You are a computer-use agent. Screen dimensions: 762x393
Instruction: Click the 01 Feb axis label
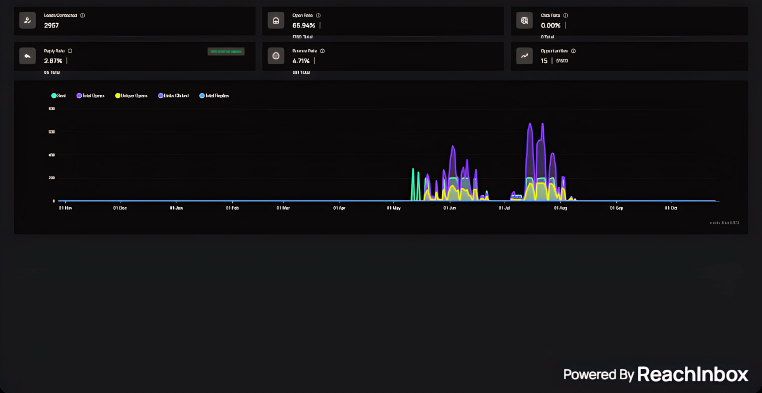232,208
